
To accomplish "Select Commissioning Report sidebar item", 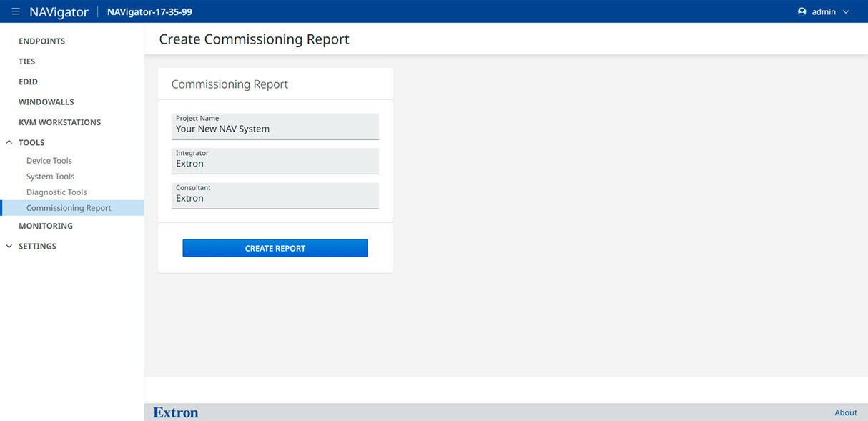I will tap(69, 208).
